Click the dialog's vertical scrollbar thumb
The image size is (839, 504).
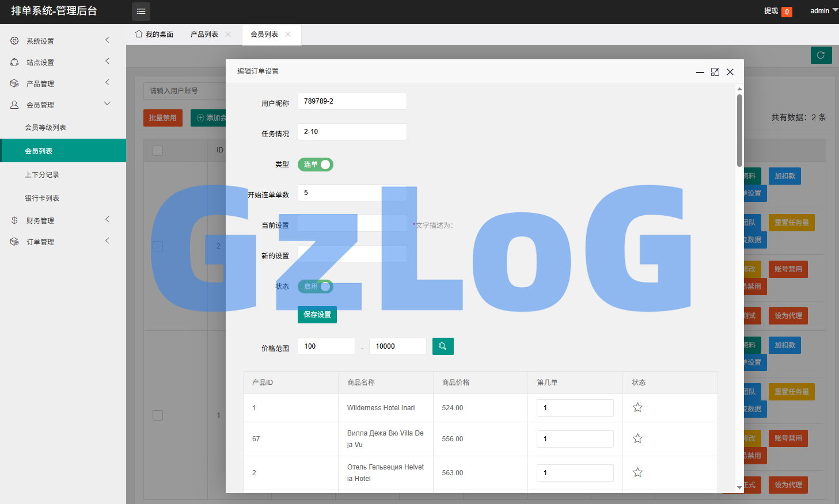[x=739, y=129]
